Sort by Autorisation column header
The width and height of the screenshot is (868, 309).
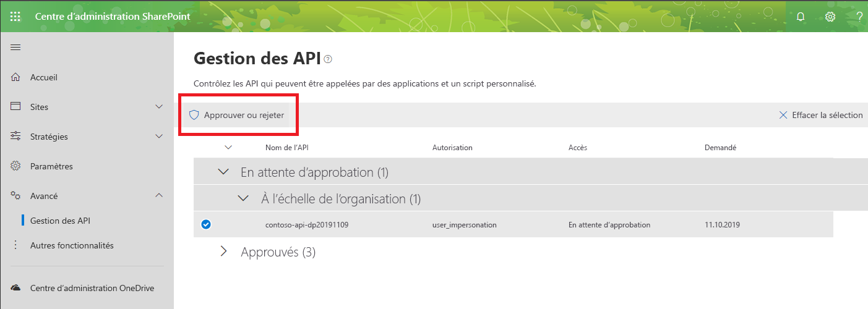452,148
